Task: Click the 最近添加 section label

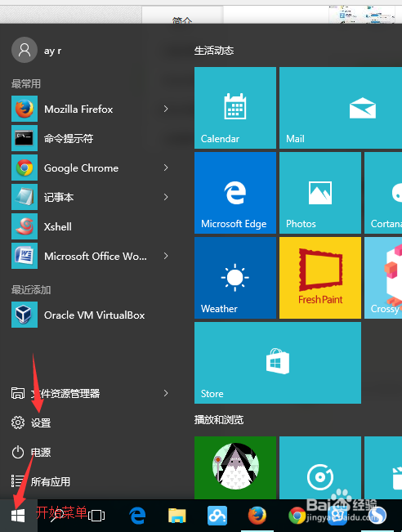Action: 31,290
